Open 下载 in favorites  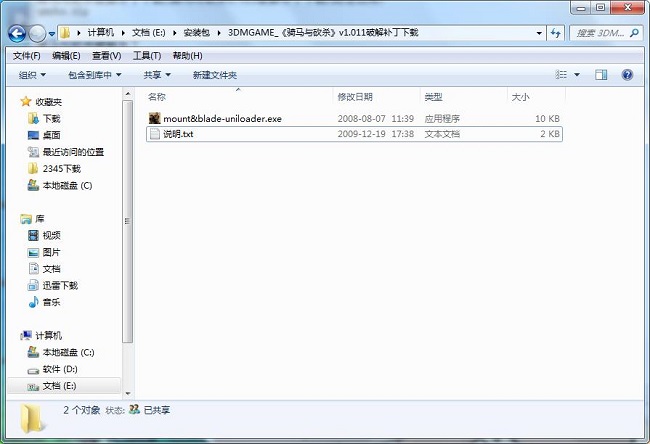(x=51, y=119)
